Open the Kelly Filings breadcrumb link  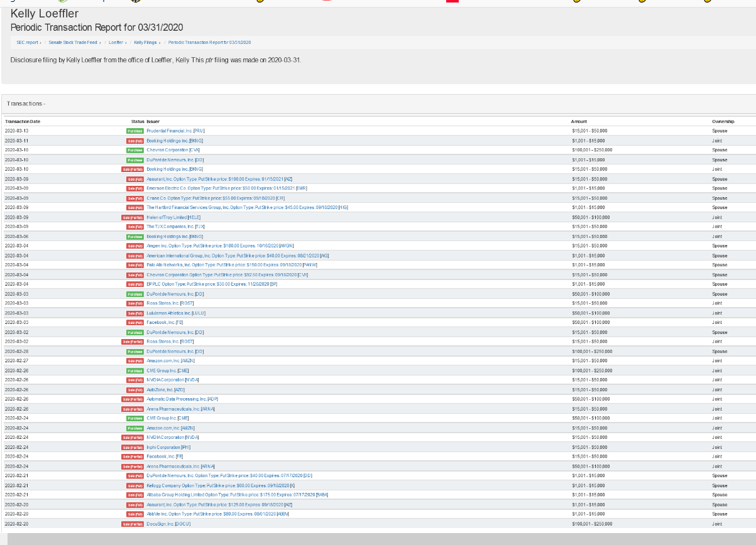pos(145,42)
